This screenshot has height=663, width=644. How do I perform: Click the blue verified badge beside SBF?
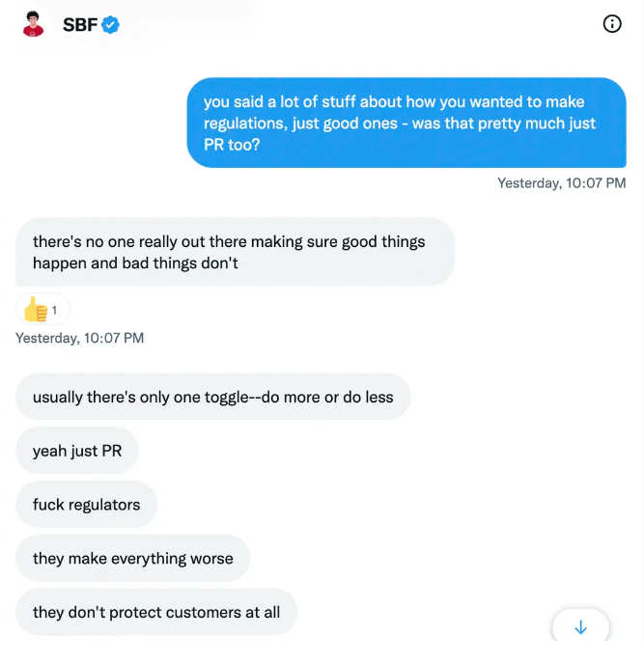coord(110,24)
